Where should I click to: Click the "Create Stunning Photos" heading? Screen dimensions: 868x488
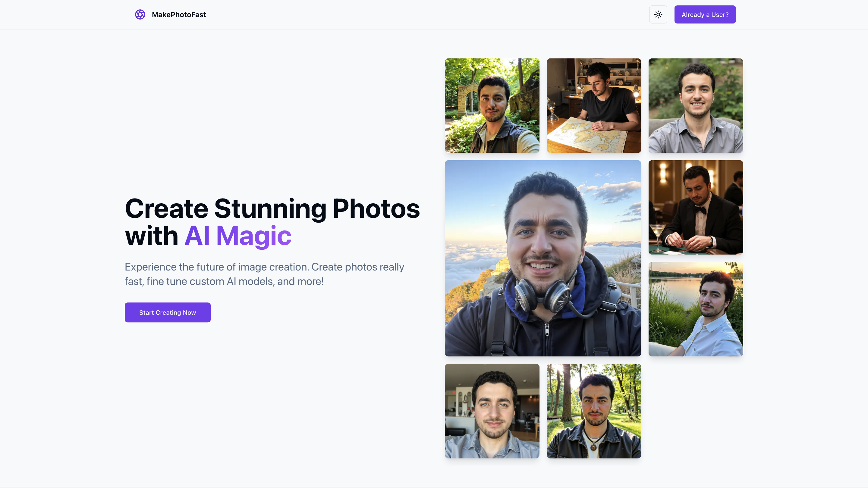[272, 208]
